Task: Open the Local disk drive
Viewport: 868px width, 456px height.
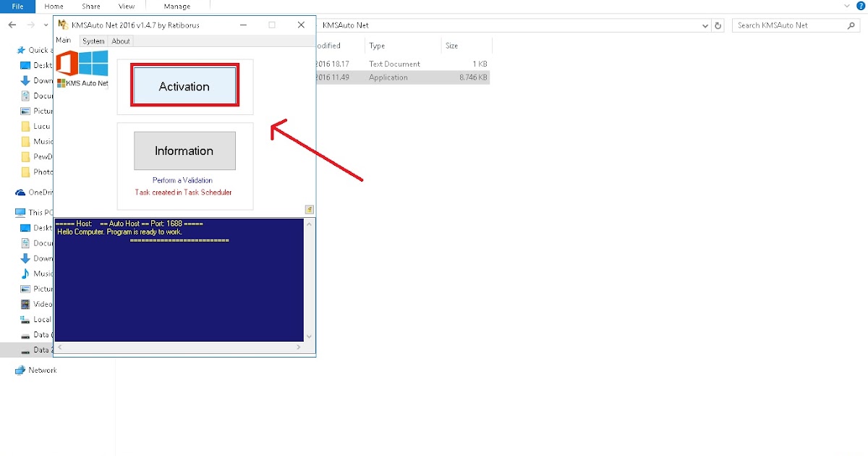Action: coord(36,319)
